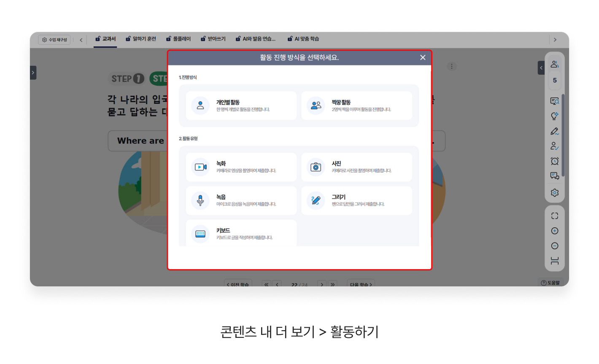Screen dimensions: 599x364
Task: Pick the 그리기 pen drawing activity
Action: (356, 200)
